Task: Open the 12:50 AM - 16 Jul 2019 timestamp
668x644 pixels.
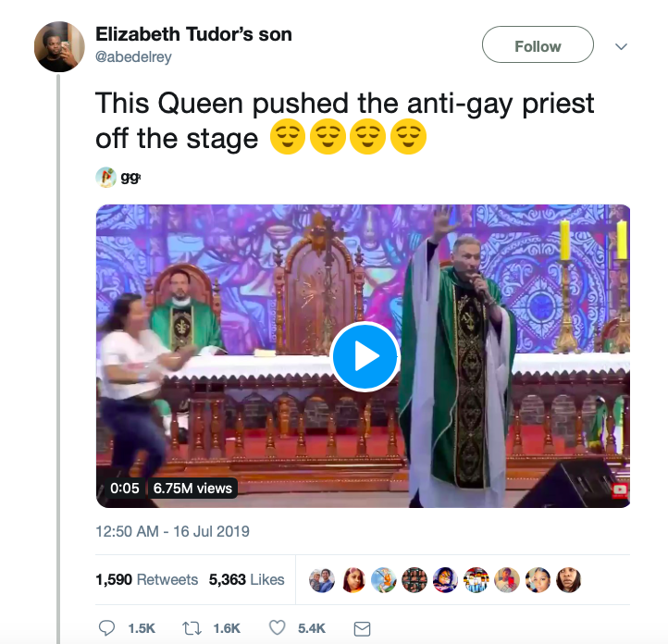Action: tap(172, 531)
